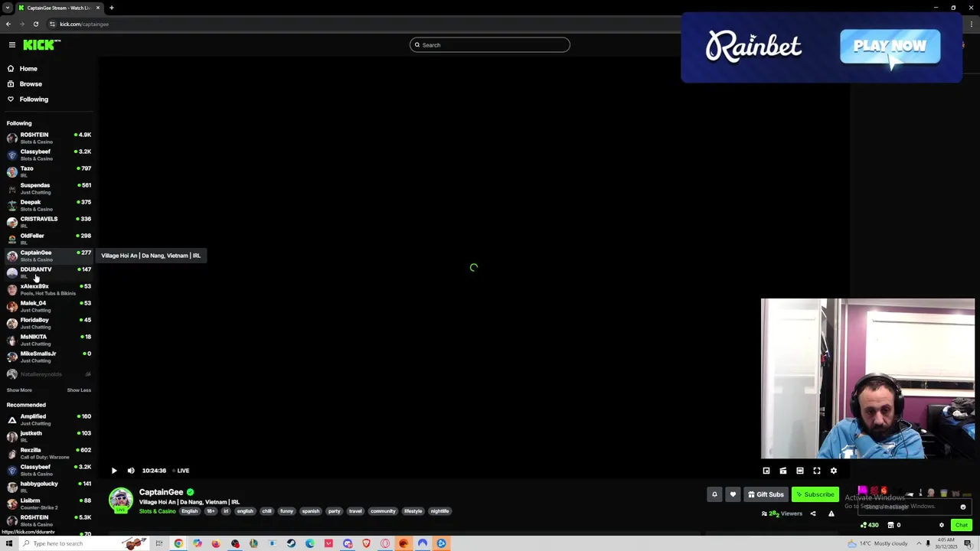Open Windows Start menu
The height and width of the screenshot is (551, 980).
[8, 543]
